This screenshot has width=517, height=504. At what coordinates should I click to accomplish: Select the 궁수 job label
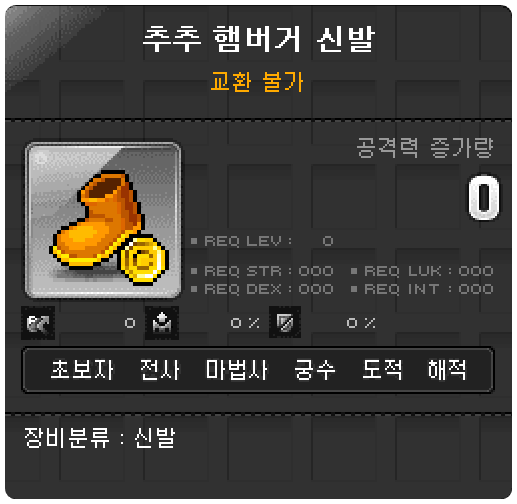tap(315, 370)
